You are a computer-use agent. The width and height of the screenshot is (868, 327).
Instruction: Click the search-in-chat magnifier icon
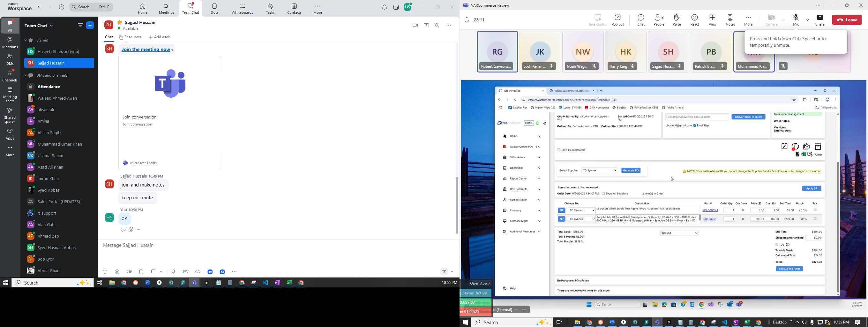[x=437, y=25]
